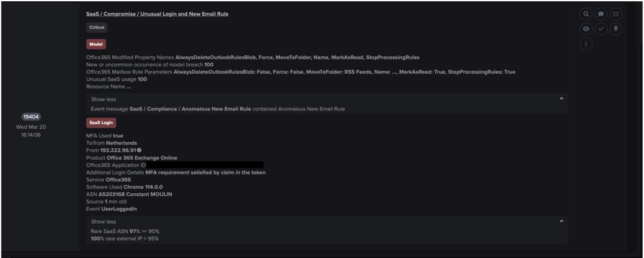Click the SaaS Login section collapse arrow
This screenshot has width=644, height=258.
561,221
